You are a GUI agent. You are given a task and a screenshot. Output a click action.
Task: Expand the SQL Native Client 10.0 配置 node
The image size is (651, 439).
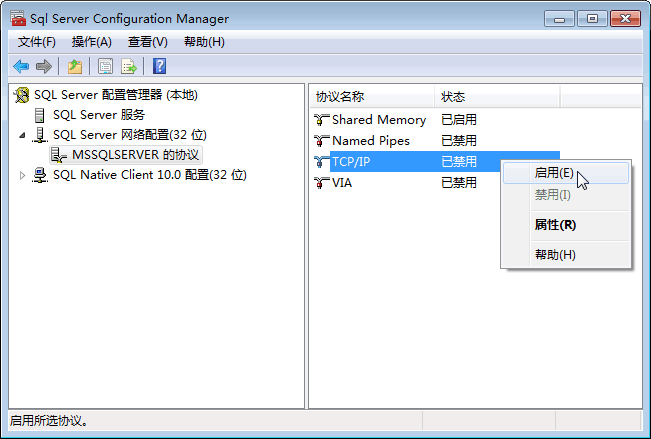click(x=22, y=175)
